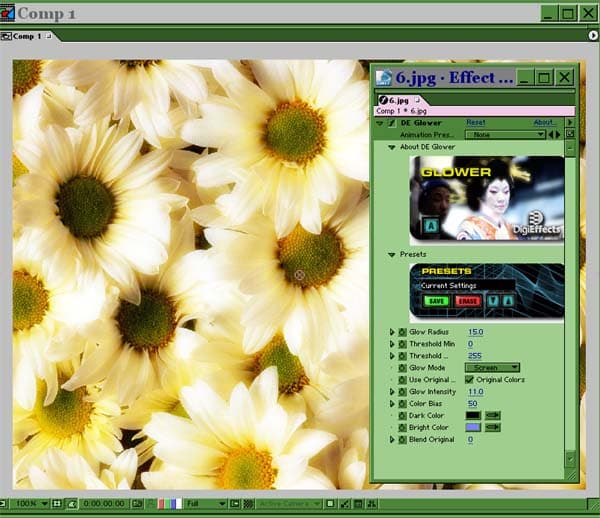600x518 pixels.
Task: Open the Comp 1 panel options arrow
Action: [x=593, y=35]
